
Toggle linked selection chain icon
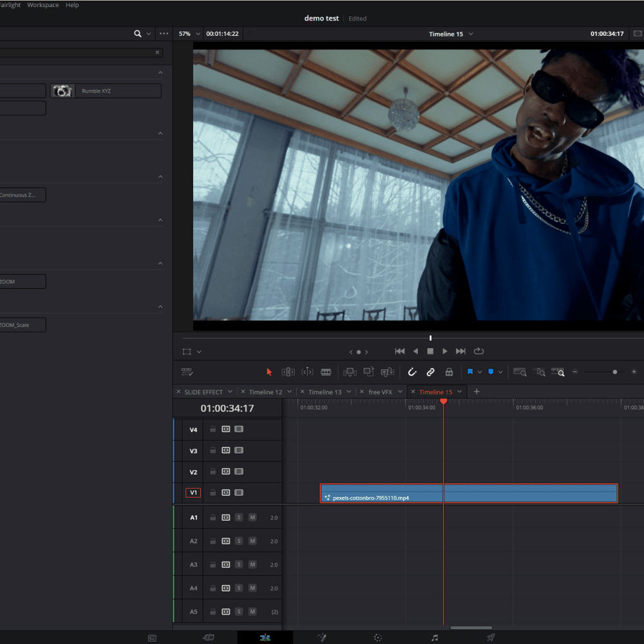pos(430,372)
